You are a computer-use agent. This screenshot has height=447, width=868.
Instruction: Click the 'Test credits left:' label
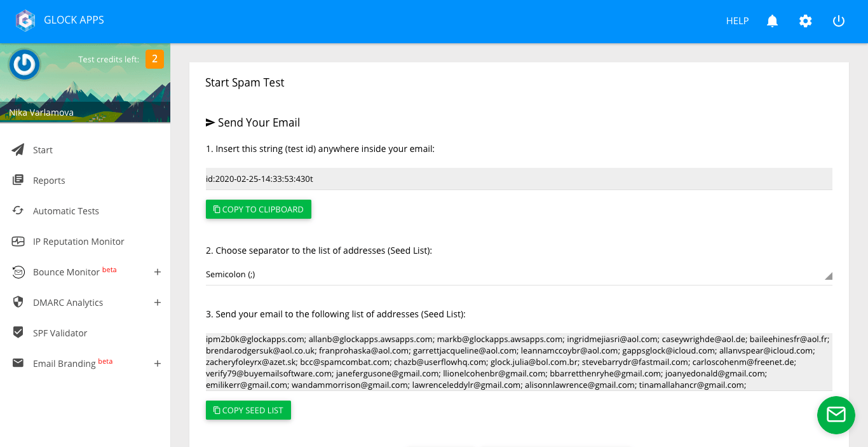109,59
